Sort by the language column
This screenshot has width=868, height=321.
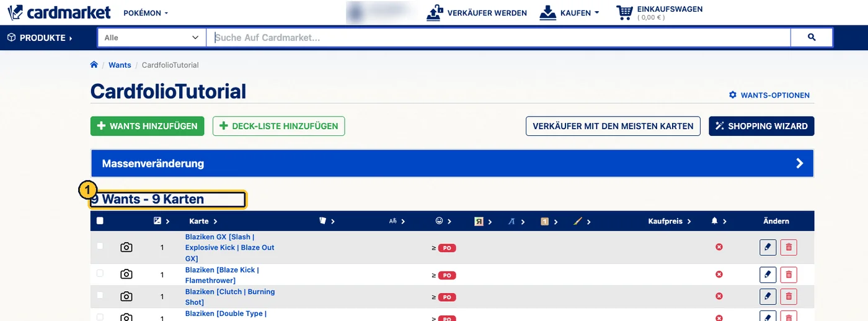pos(397,221)
